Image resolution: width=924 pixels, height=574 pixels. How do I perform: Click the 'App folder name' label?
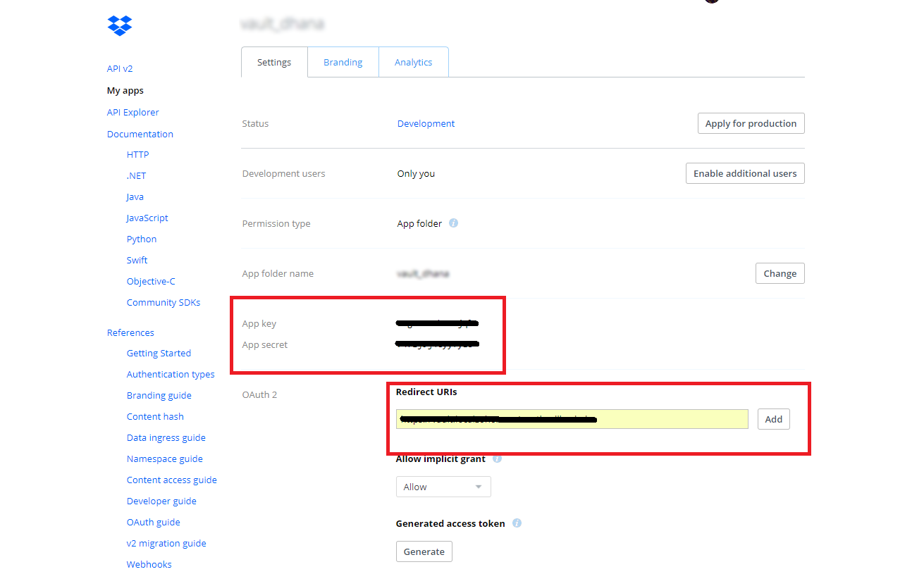pos(278,273)
